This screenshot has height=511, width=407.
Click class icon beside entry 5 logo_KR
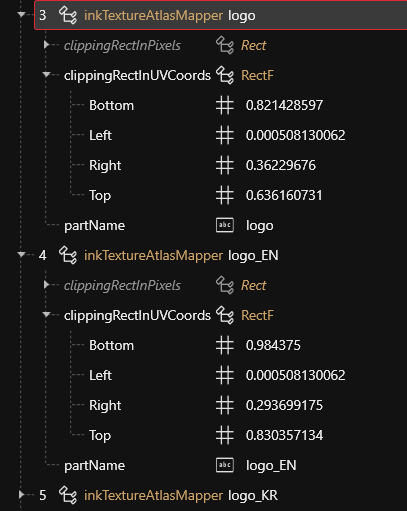68,495
